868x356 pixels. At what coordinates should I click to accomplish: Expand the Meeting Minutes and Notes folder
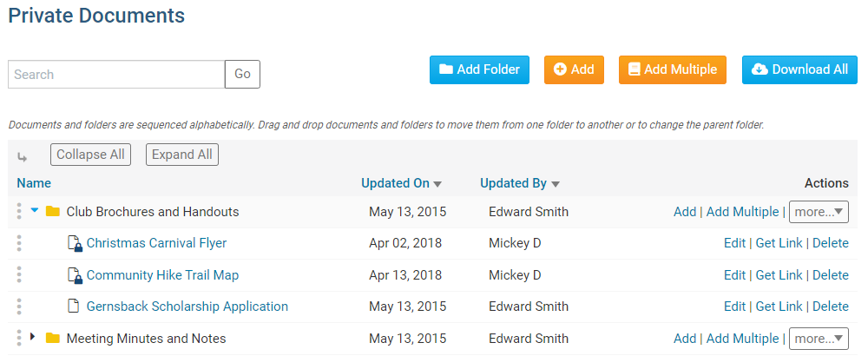(x=33, y=337)
